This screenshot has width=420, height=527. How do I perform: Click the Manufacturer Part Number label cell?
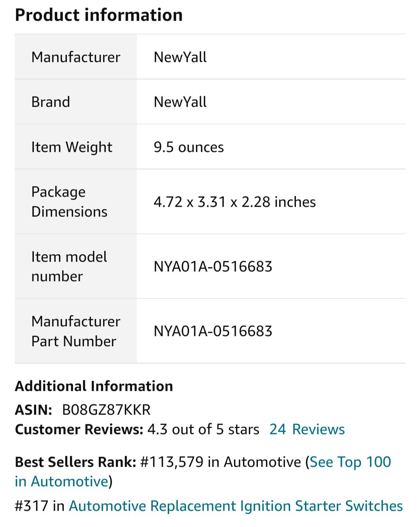point(76,331)
